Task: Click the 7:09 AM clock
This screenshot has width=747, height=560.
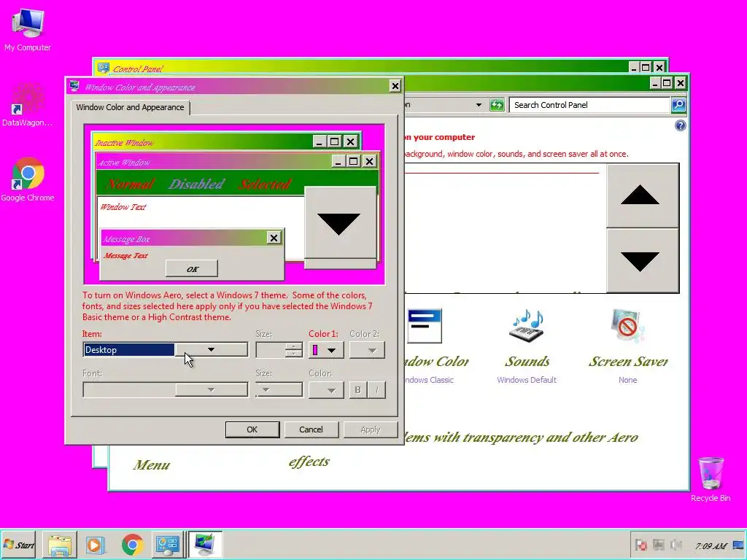Action: pos(711,545)
